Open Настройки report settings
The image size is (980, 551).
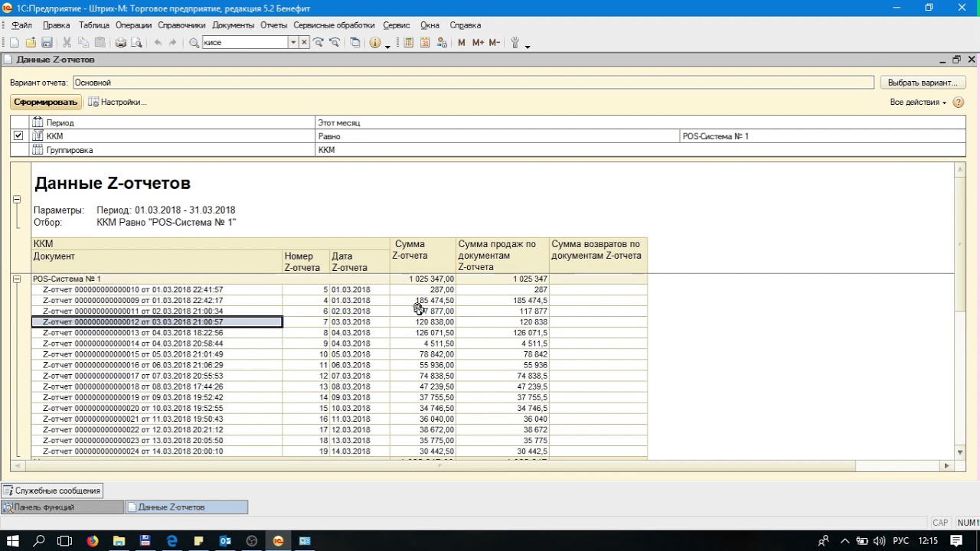117,102
